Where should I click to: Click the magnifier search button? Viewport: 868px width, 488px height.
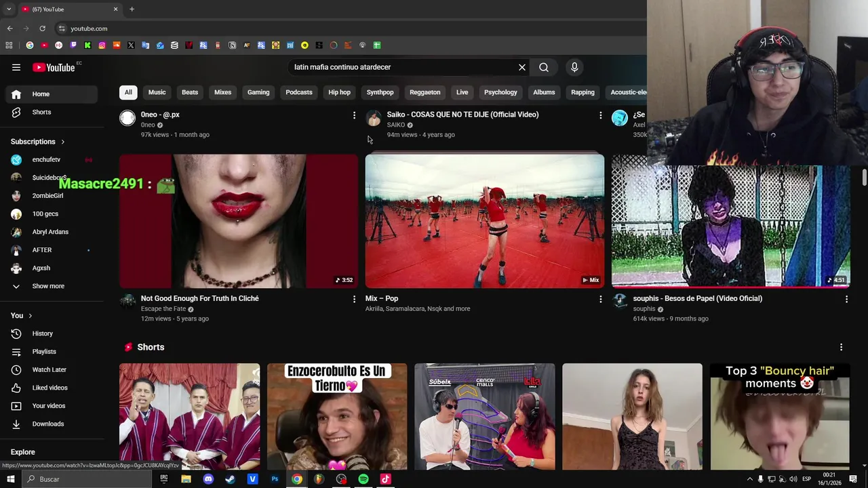[544, 67]
